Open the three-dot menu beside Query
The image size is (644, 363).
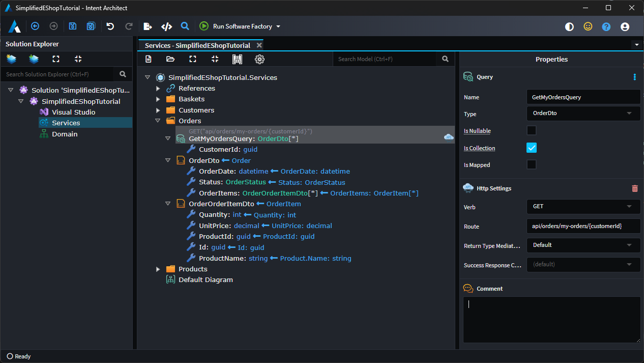635,77
